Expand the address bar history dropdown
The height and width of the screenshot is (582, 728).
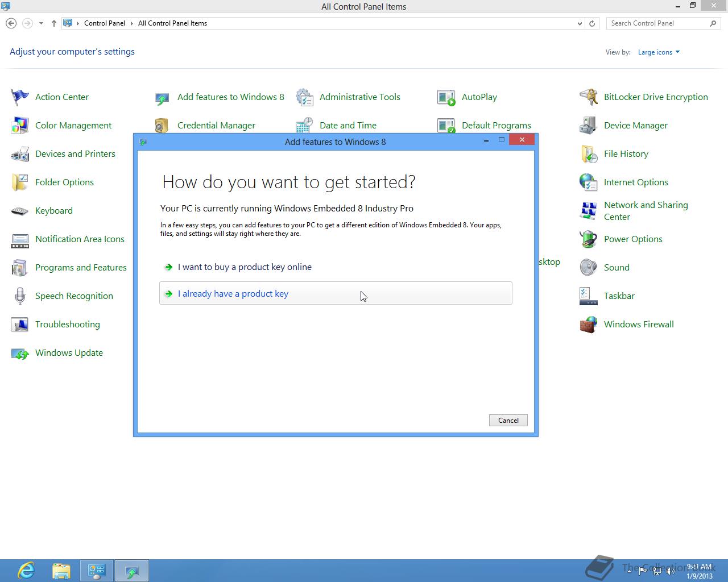pos(580,23)
